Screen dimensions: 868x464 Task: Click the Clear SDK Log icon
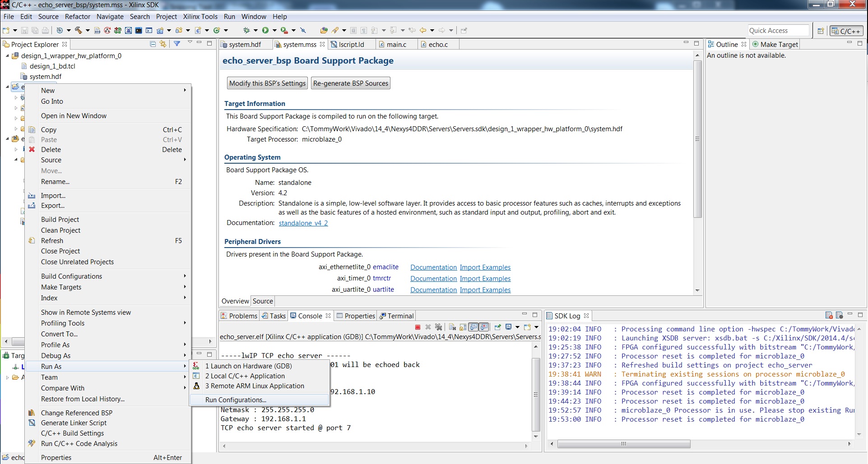click(x=829, y=315)
